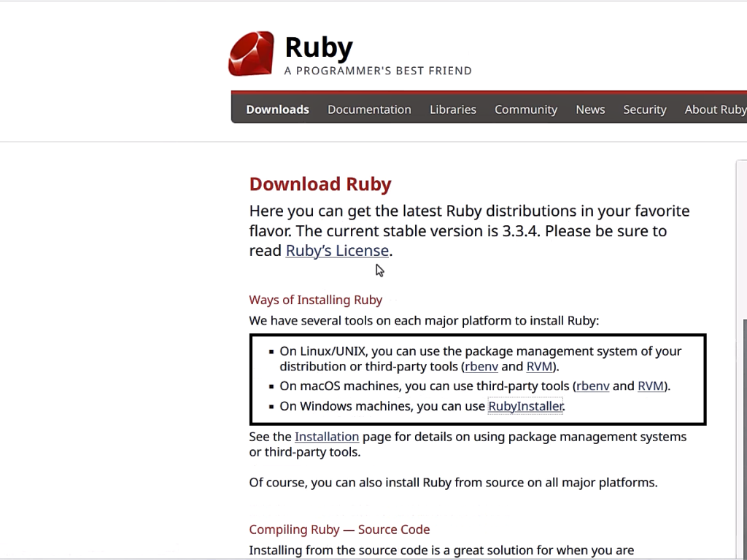Navigate to About Ruby
Image resolution: width=747 pixels, height=560 pixels.
coord(714,109)
